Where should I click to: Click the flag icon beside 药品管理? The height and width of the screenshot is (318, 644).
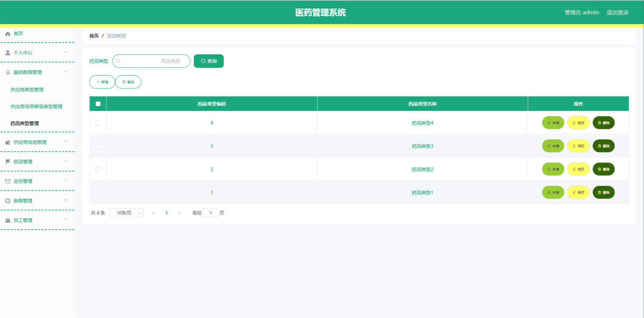pos(8,162)
